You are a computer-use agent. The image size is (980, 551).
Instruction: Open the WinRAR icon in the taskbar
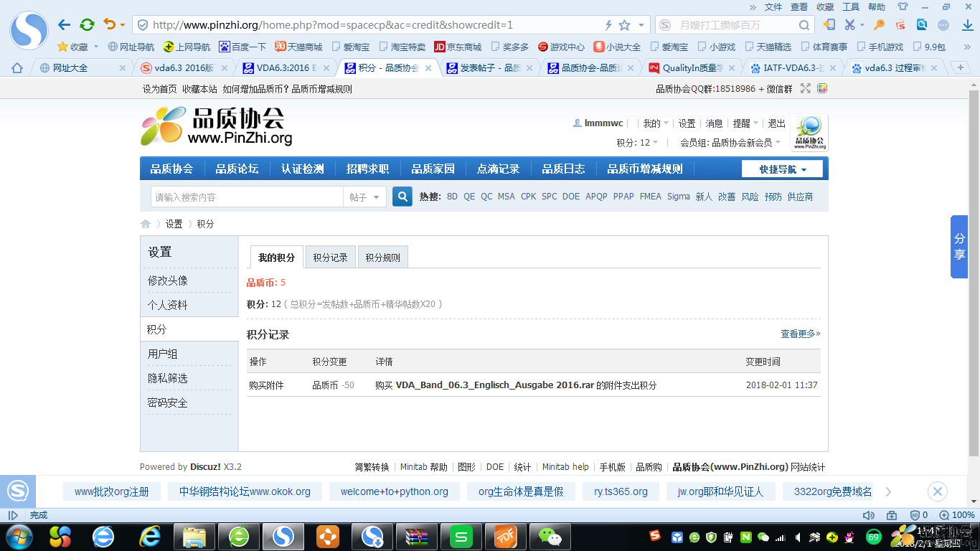point(417,536)
